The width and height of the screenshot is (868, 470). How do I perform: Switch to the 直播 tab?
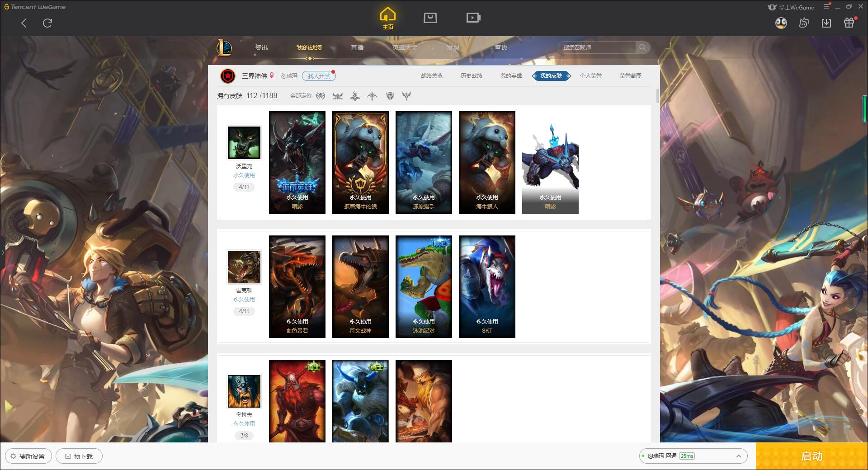357,47
